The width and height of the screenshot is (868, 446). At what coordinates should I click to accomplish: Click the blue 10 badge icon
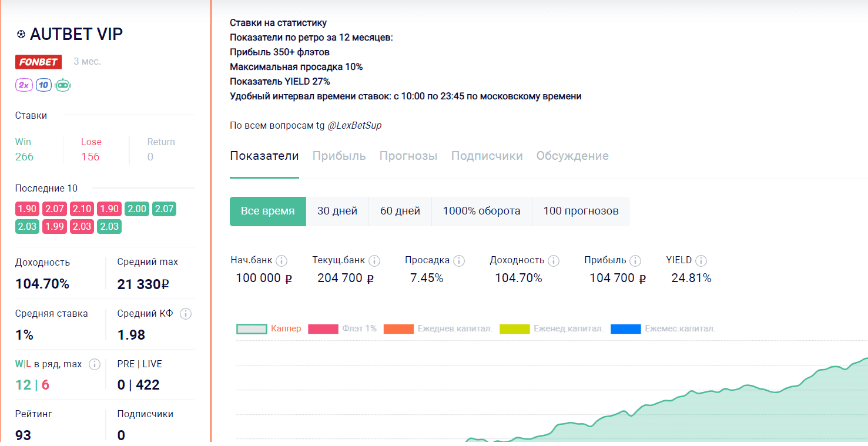tap(43, 85)
